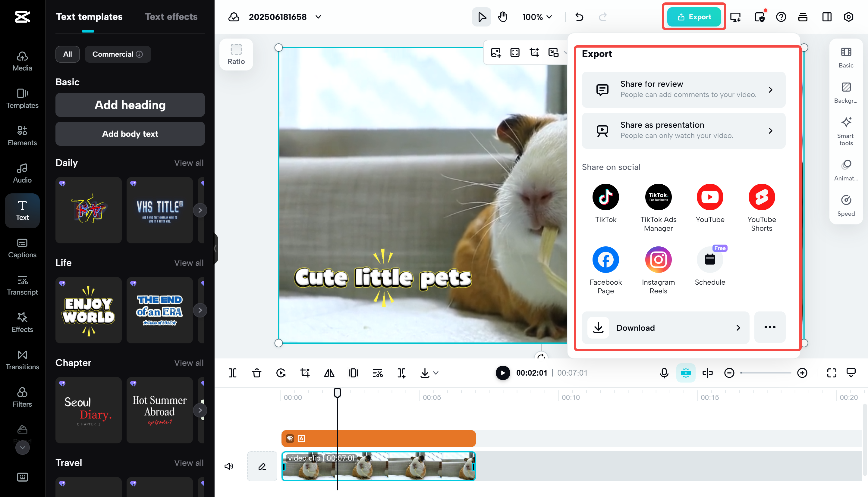Open the Media panel
The height and width of the screenshot is (497, 868).
(x=22, y=61)
